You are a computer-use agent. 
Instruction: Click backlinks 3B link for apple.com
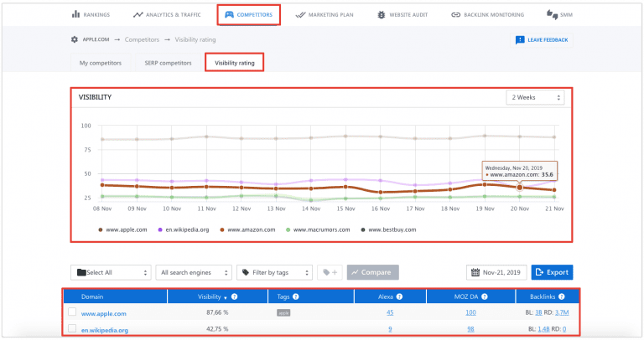(538, 312)
